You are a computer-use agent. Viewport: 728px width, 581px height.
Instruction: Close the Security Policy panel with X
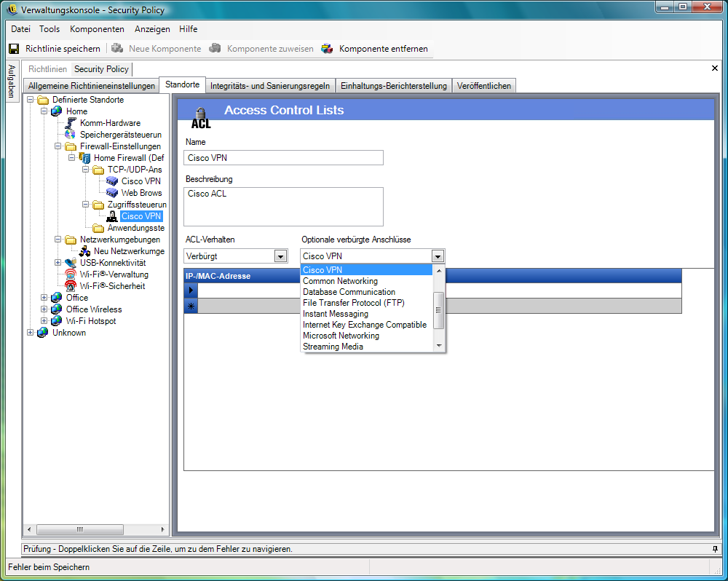pyautogui.click(x=715, y=68)
